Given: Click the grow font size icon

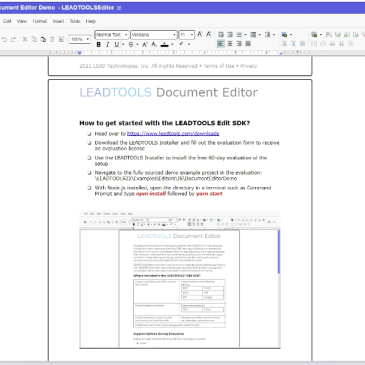Looking at the screenshot, I should (200, 34).
